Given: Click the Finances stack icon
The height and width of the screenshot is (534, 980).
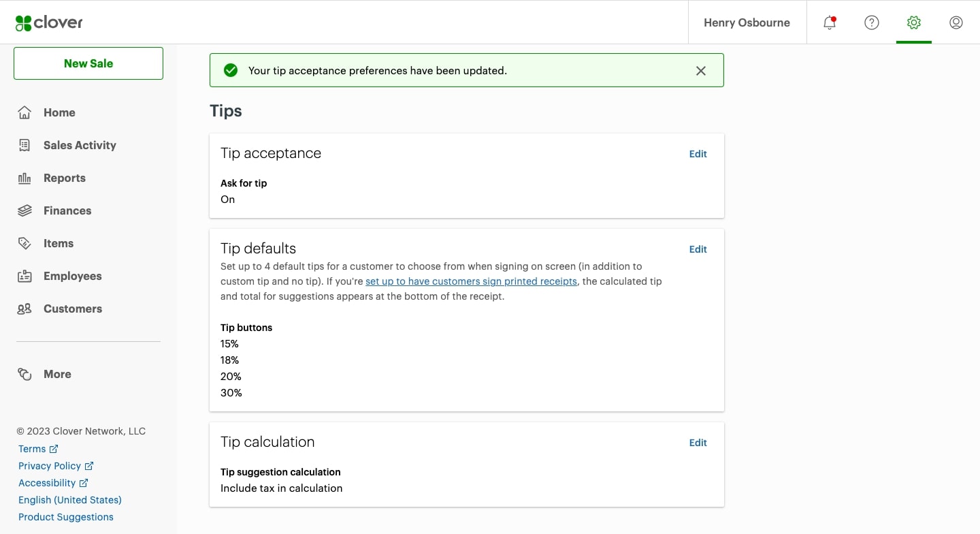Looking at the screenshot, I should click(24, 210).
